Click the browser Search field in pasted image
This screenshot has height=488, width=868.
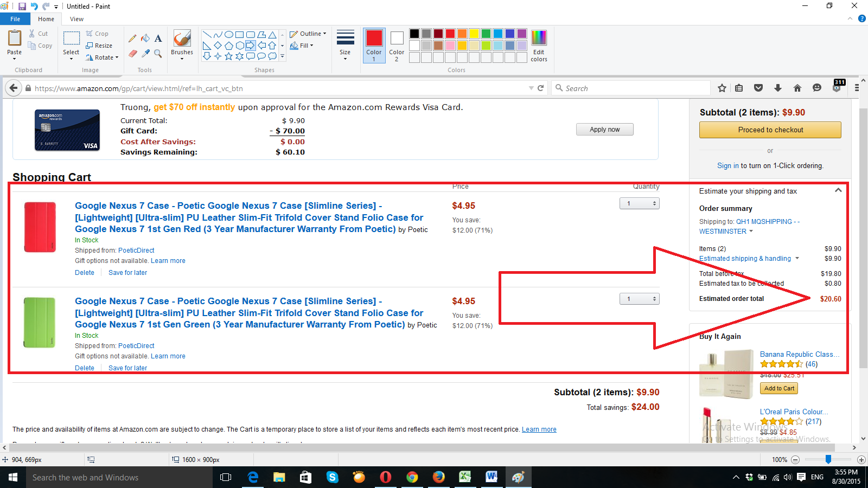(x=631, y=88)
